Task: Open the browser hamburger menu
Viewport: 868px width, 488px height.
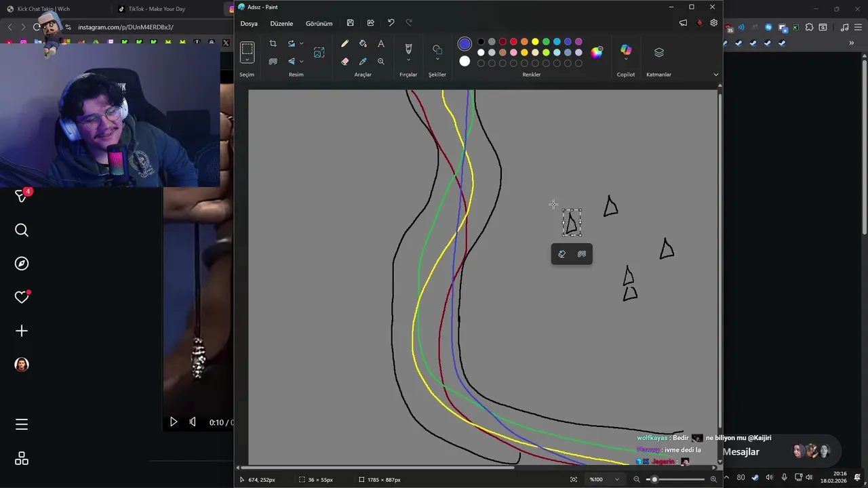Action: pyautogui.click(x=858, y=27)
